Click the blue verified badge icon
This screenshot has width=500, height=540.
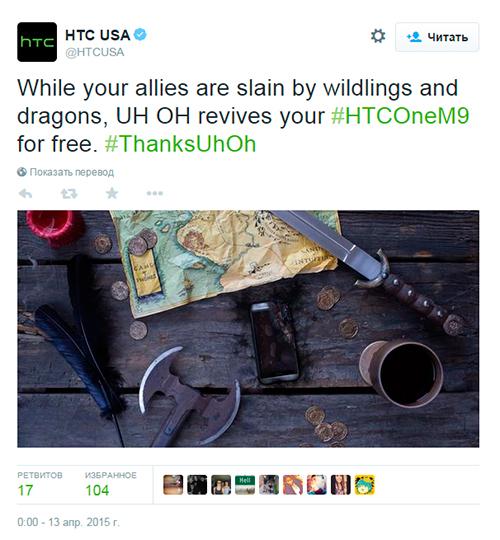140,35
